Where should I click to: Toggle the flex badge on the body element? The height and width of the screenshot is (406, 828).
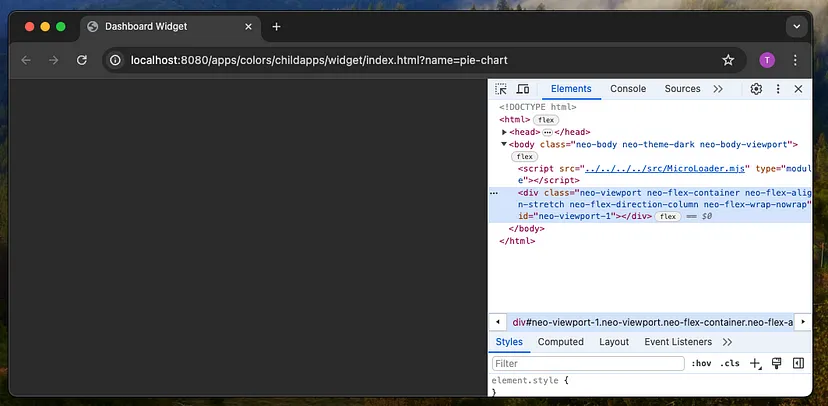[524, 157]
